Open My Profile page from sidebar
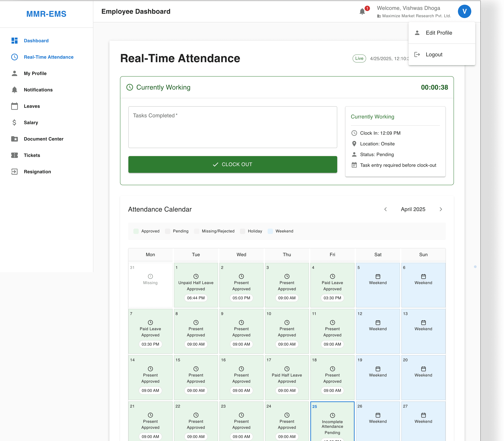This screenshot has height=441, width=504. click(35, 73)
